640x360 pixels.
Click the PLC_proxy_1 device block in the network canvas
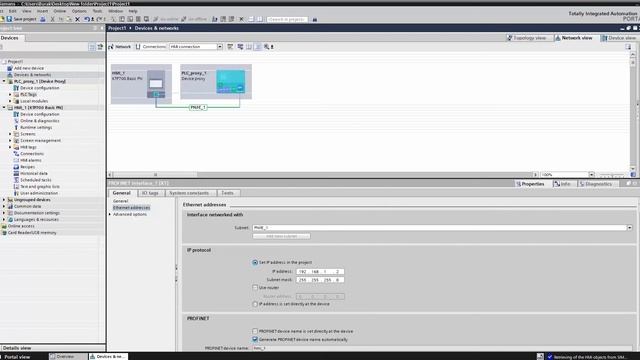216,82
